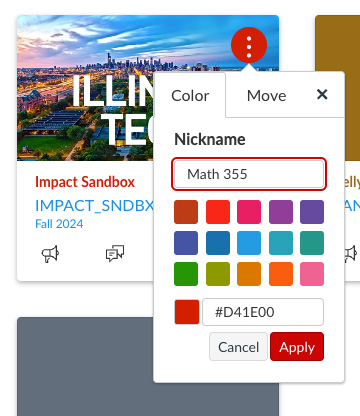Open Impact Sandbox card options menu
The height and width of the screenshot is (416, 360).
pyautogui.click(x=249, y=45)
